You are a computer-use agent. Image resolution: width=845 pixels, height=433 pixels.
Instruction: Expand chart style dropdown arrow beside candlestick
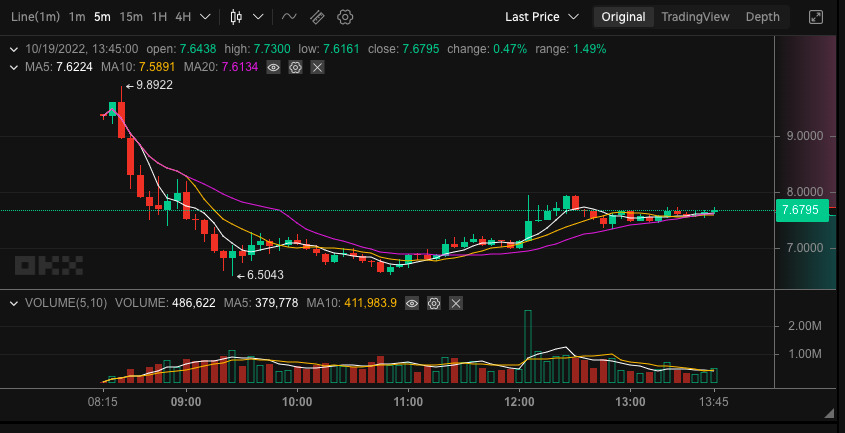point(259,17)
